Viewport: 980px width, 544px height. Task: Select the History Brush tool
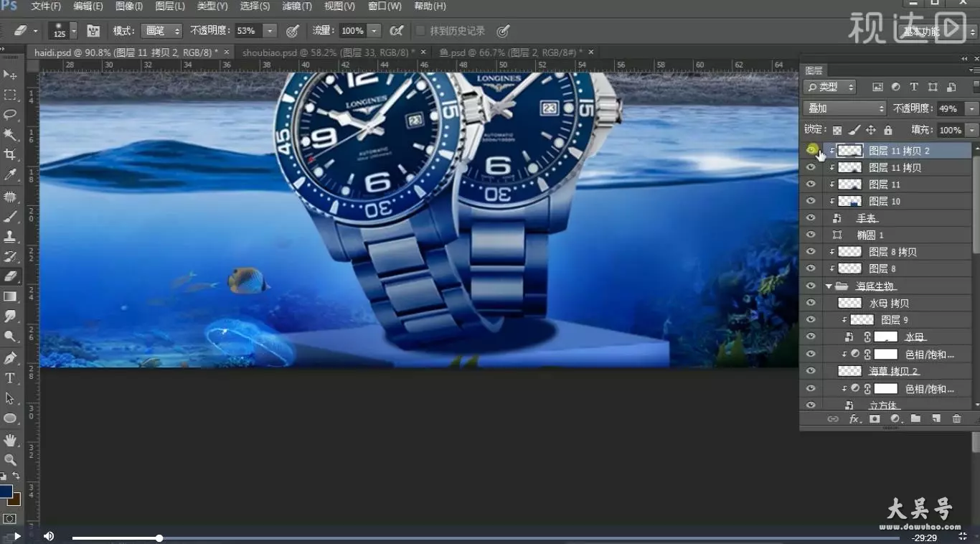[x=10, y=256]
